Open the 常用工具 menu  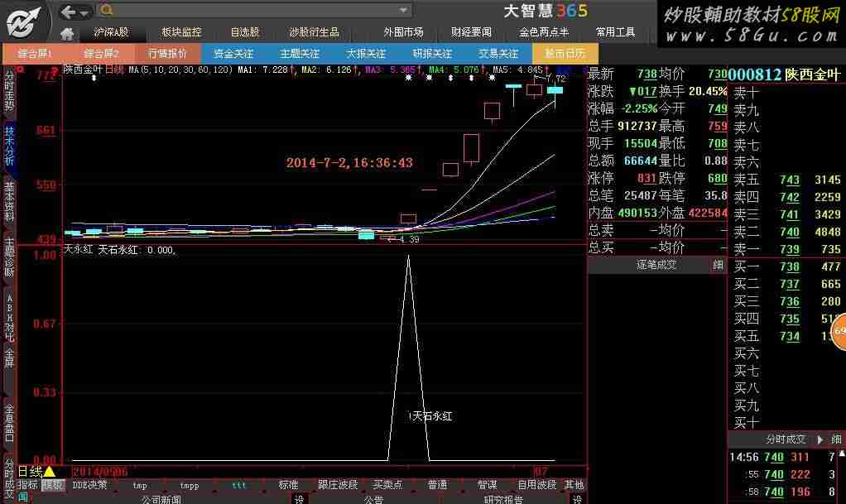615,32
